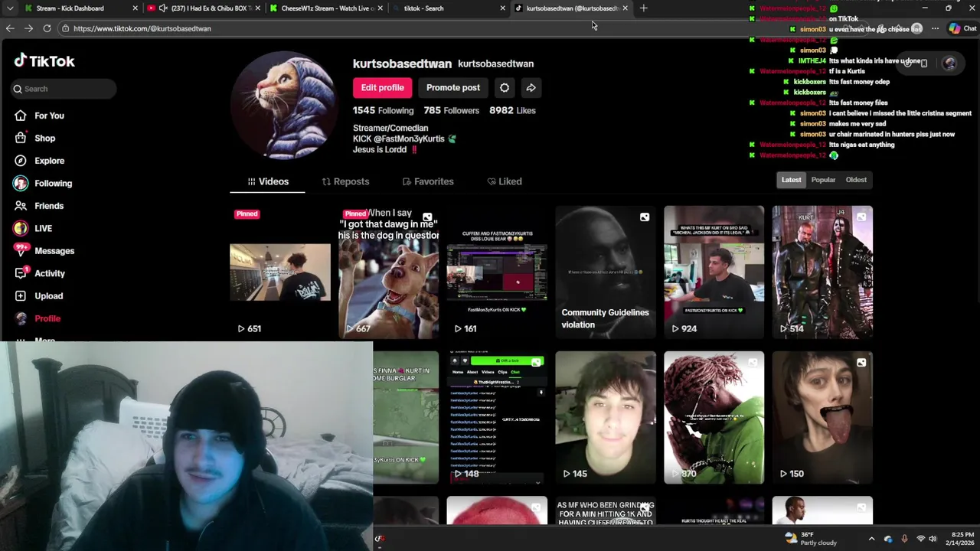Click the @FastMon3yKurtis mention in bio
The height and width of the screenshot is (551, 980).
(409, 139)
